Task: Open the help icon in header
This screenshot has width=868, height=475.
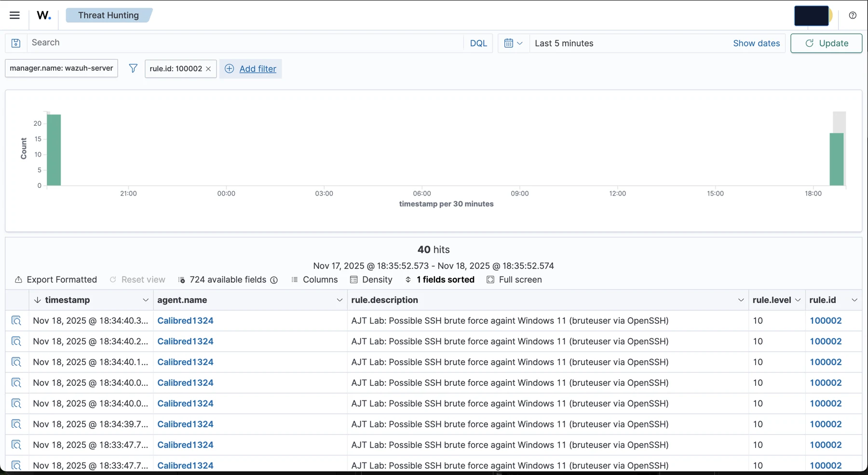Action: click(x=853, y=15)
